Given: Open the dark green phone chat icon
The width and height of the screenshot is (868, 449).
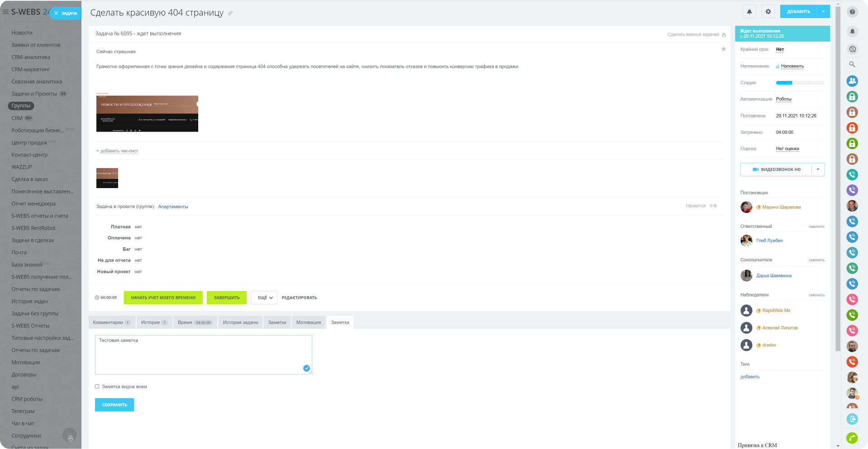Looking at the screenshot, I should click(852, 315).
